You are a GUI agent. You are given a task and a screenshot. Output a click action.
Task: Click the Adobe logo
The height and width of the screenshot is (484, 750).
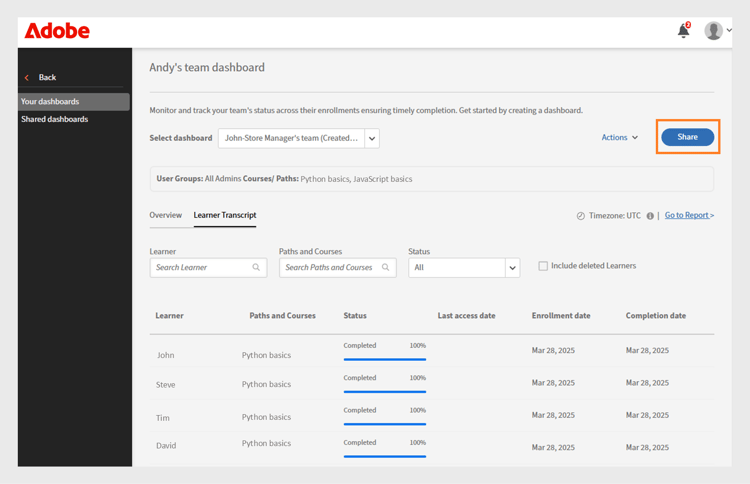[57, 31]
